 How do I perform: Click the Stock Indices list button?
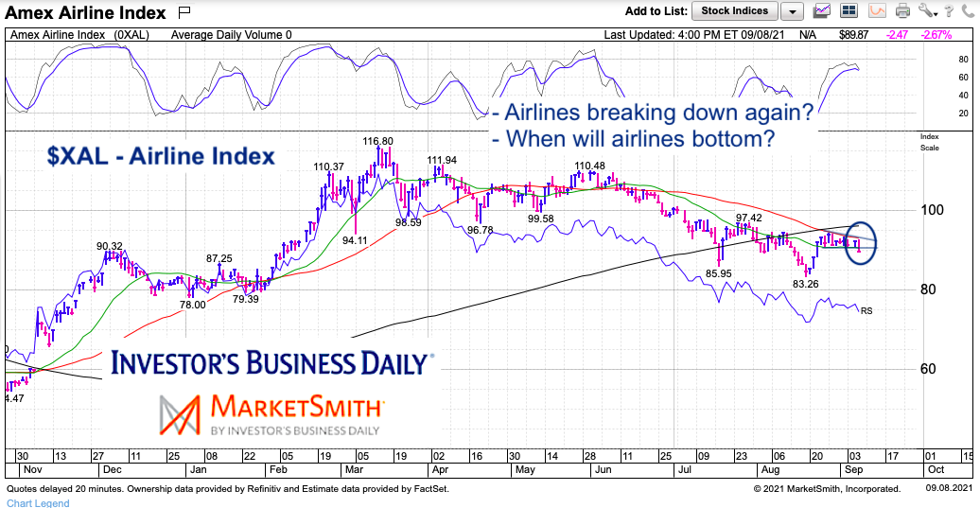[734, 10]
